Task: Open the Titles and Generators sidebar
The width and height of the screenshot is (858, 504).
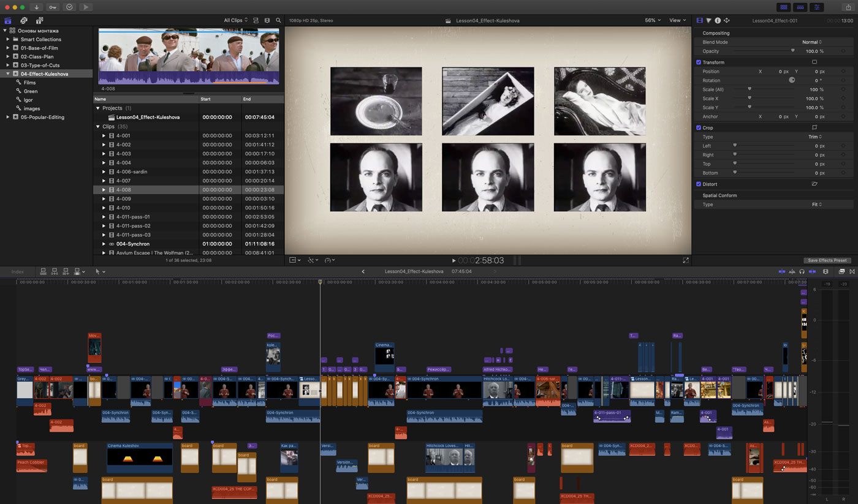Action: click(x=39, y=20)
